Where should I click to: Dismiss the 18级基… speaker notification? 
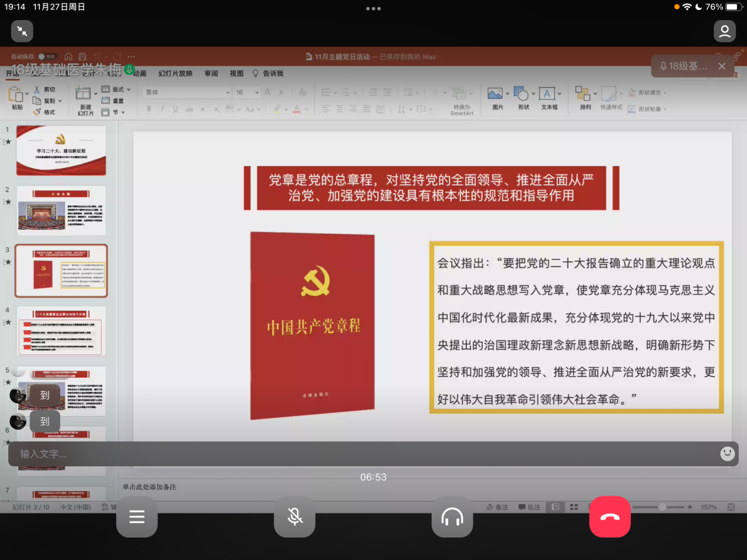pos(722,67)
